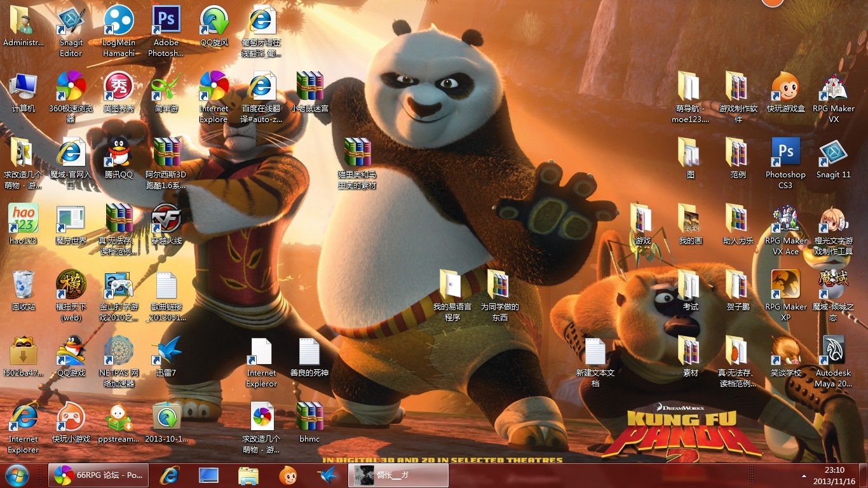Select the 贺子鹏 folder
The height and width of the screenshot is (488, 868).
[x=738, y=291]
